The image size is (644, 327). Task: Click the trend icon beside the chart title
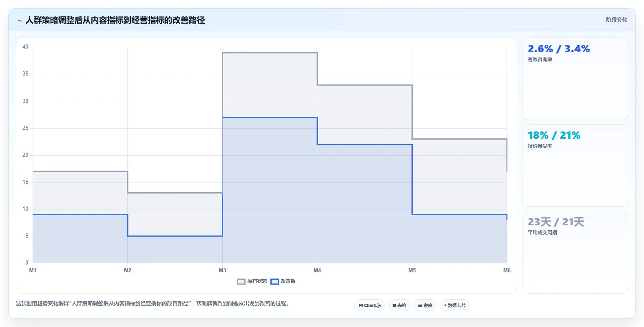click(x=19, y=20)
